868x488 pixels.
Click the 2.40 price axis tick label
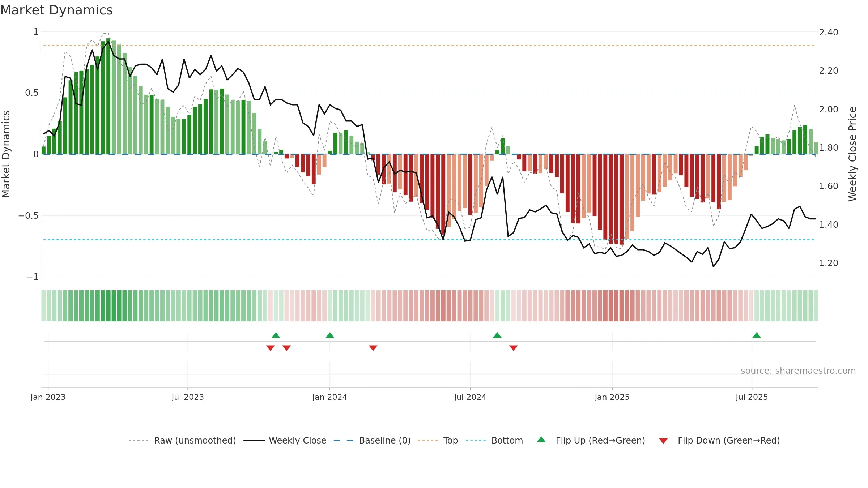829,32
